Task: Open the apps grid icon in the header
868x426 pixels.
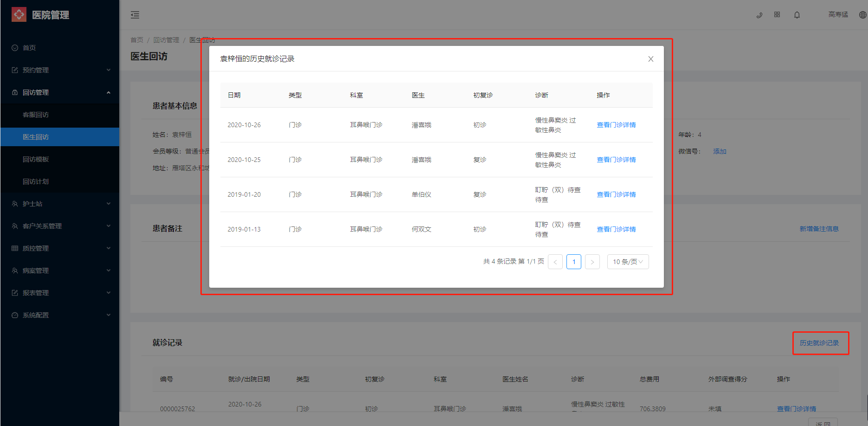Action: click(777, 14)
